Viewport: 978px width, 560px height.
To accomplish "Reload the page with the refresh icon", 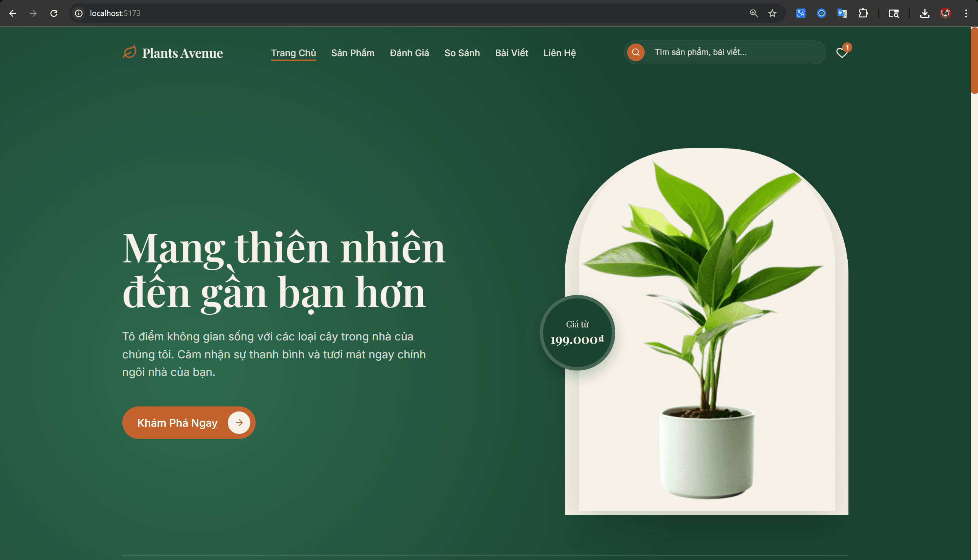I will click(x=54, y=13).
